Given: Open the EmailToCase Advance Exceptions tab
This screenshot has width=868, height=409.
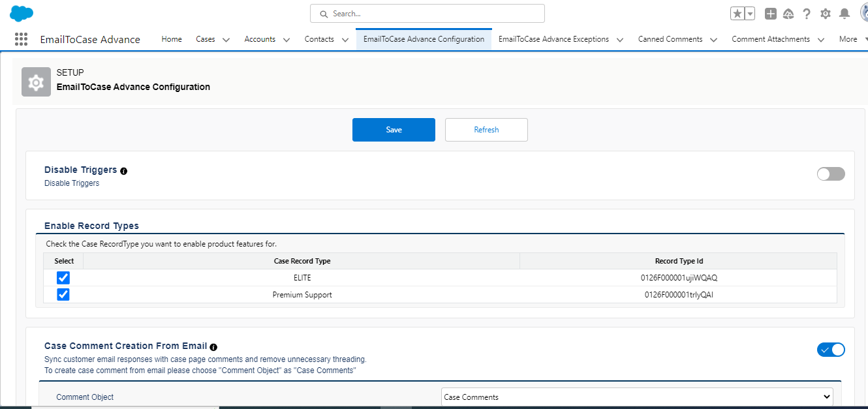Looking at the screenshot, I should 553,39.
